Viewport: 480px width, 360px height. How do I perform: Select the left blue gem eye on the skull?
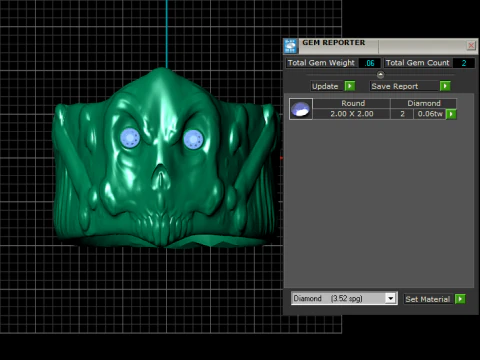(130, 138)
